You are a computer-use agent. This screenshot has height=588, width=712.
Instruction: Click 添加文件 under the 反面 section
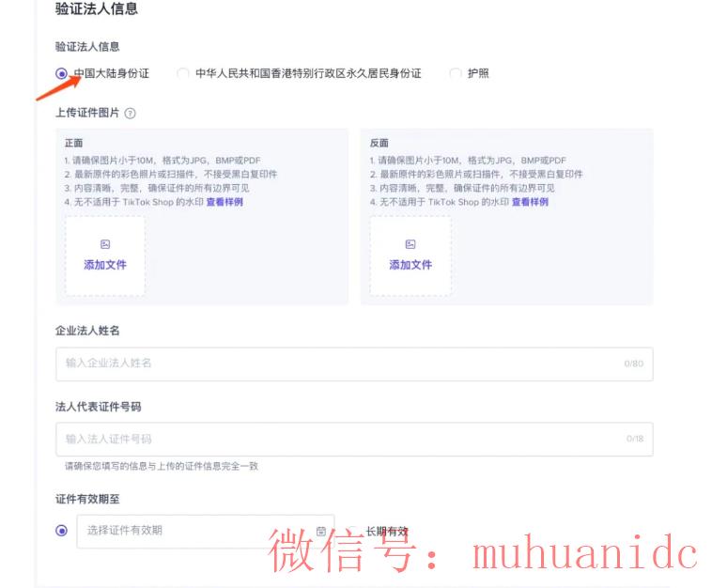(410, 265)
